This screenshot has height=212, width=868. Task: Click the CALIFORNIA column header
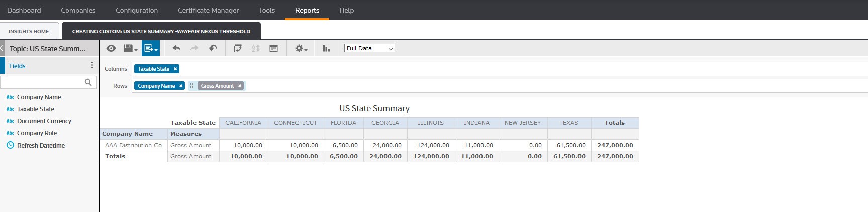(x=243, y=123)
